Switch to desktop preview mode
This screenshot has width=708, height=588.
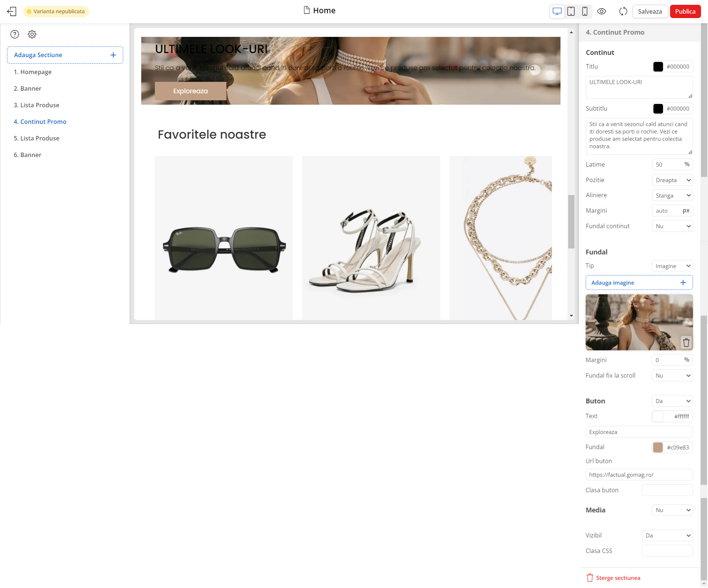pos(557,11)
